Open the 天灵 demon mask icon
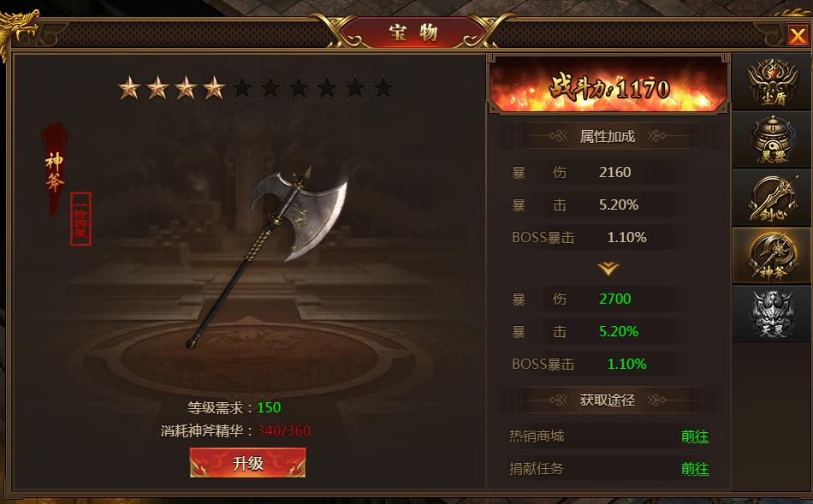 (772, 314)
